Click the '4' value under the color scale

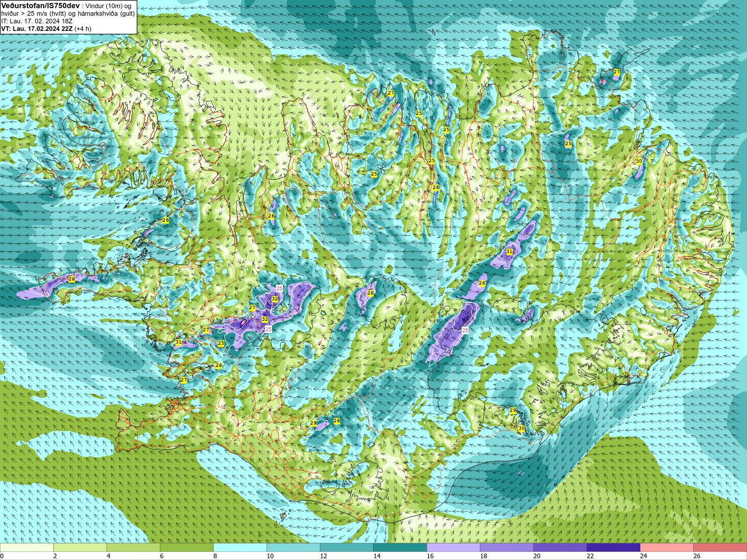pyautogui.click(x=109, y=556)
